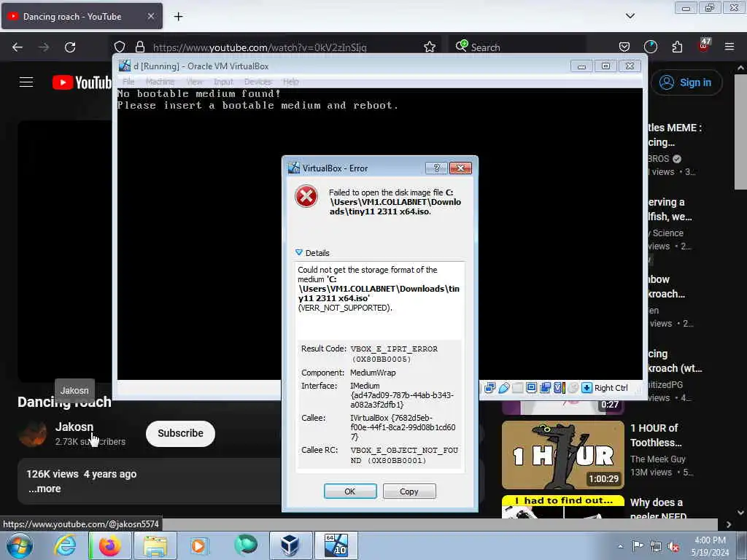The height and width of the screenshot is (560, 747).
Task: Click the shared folders status icon in VirtualBox
Action: pos(517,388)
